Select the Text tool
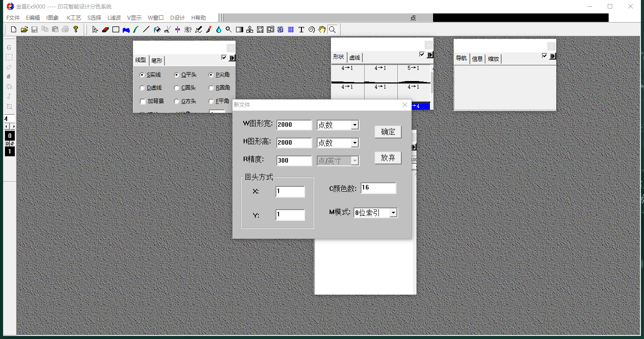Viewport: 644px width, 339px height. [x=301, y=30]
